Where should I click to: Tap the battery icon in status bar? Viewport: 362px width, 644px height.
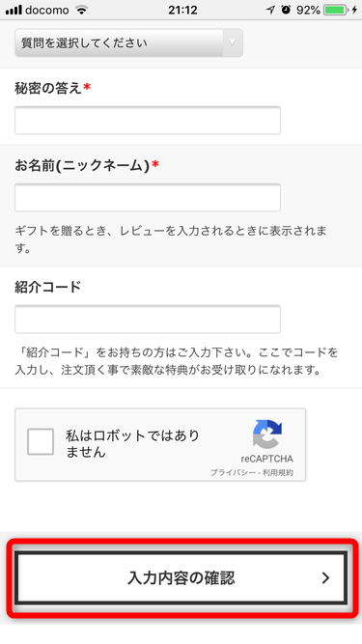coord(336,10)
